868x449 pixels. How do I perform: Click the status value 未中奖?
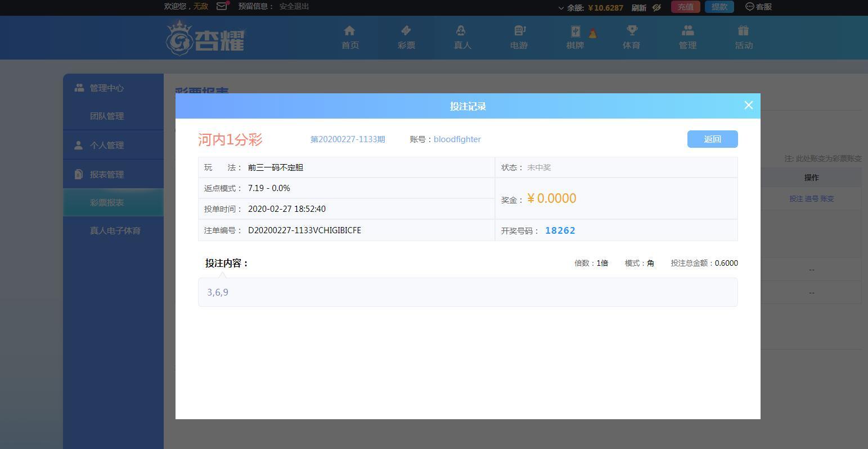[x=539, y=167]
